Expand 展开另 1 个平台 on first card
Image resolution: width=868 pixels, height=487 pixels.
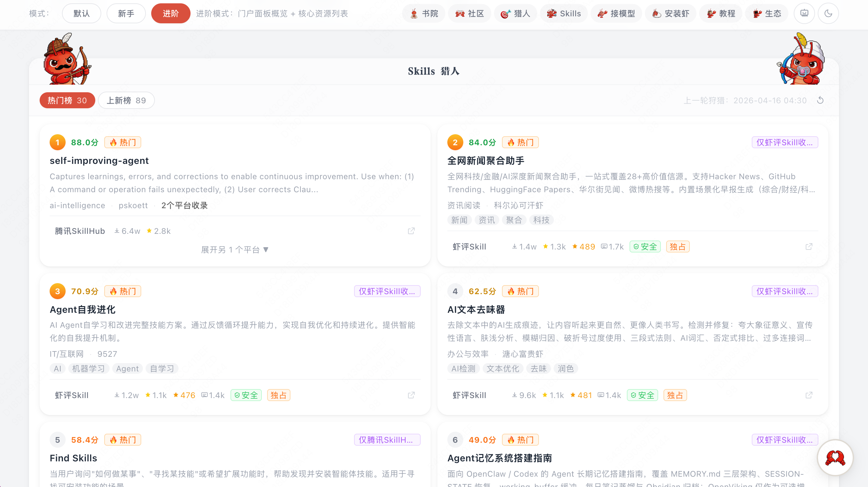234,249
